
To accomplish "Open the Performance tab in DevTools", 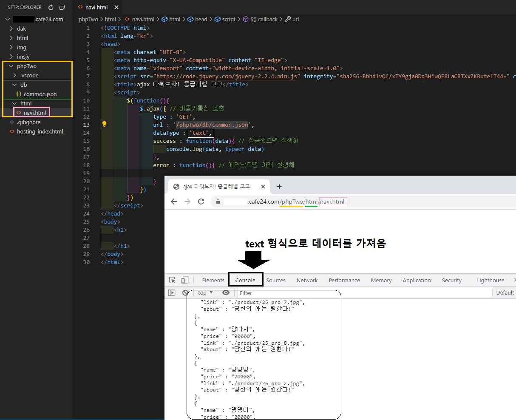I will [344, 280].
